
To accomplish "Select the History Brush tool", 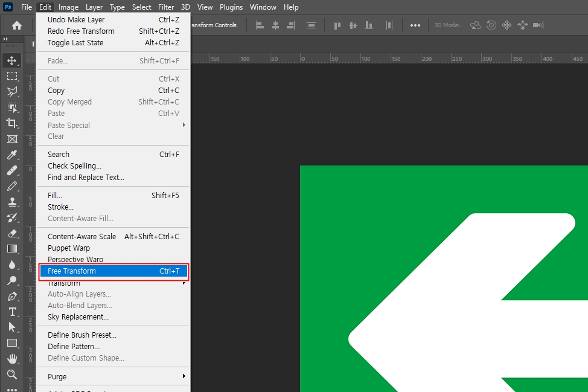I will pos(12,217).
